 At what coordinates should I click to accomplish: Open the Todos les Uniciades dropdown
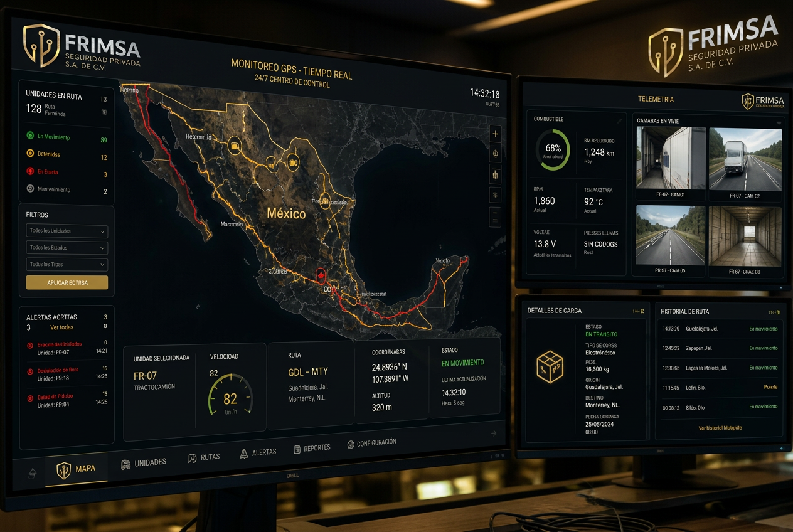point(67,231)
